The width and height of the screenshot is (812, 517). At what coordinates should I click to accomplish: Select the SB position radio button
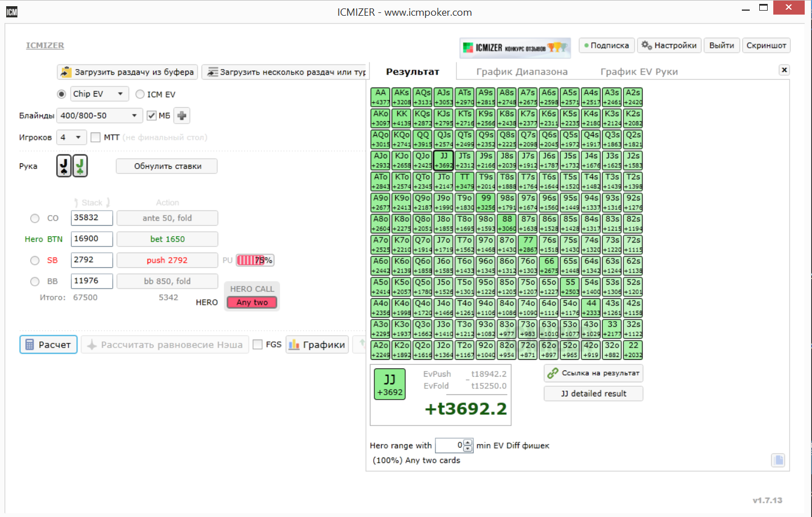[35, 260]
